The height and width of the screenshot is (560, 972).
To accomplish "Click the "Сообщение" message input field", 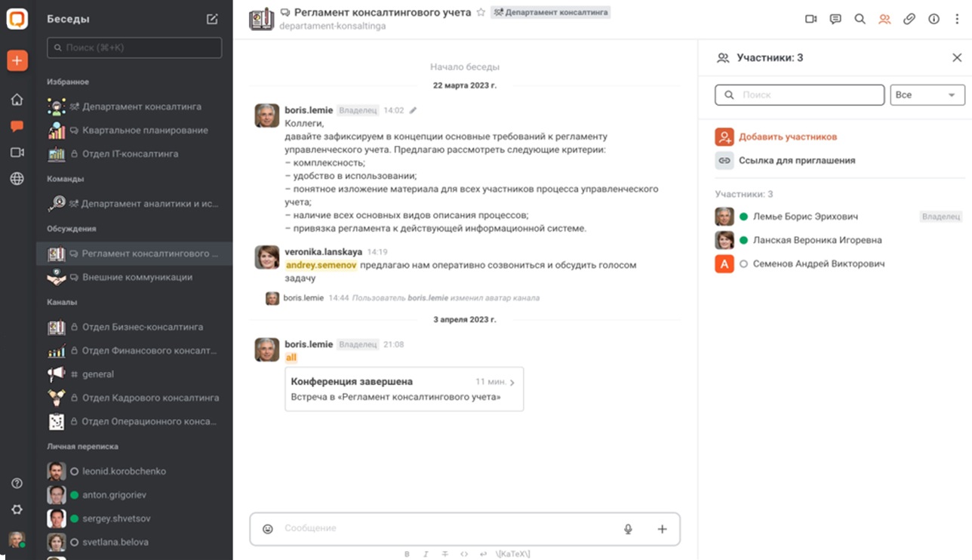I will point(445,529).
